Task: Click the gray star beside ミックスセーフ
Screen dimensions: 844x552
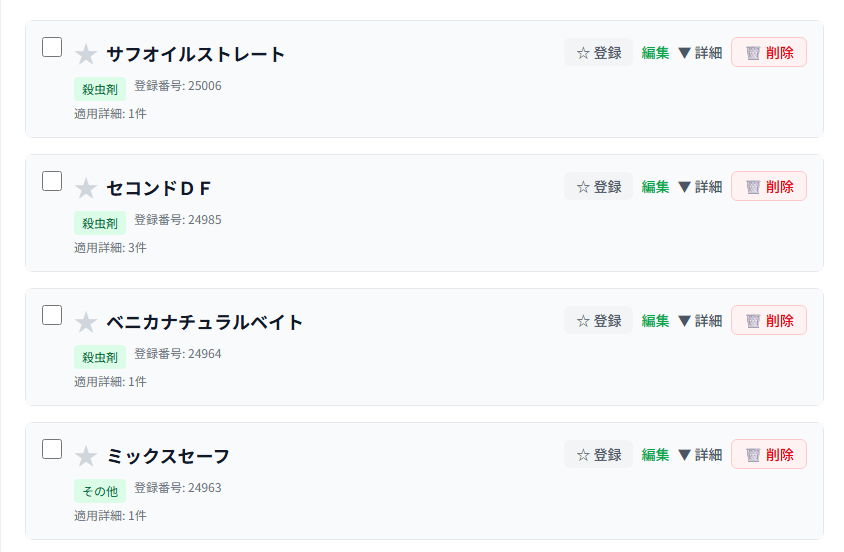Action: click(86, 457)
